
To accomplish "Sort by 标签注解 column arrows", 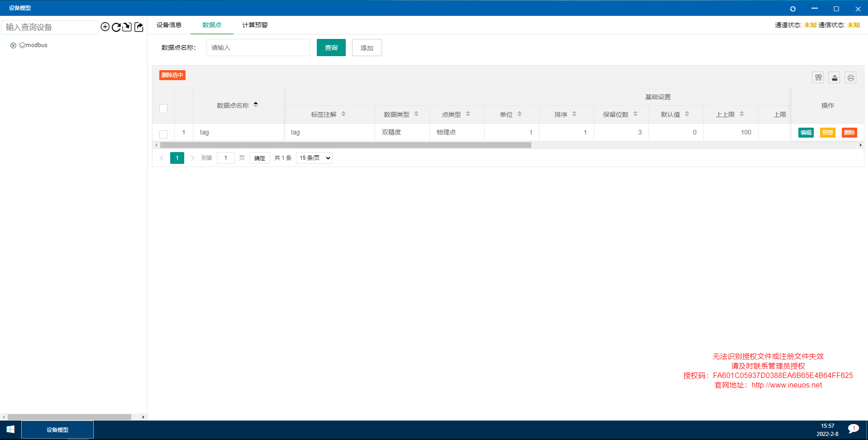I will (343, 114).
